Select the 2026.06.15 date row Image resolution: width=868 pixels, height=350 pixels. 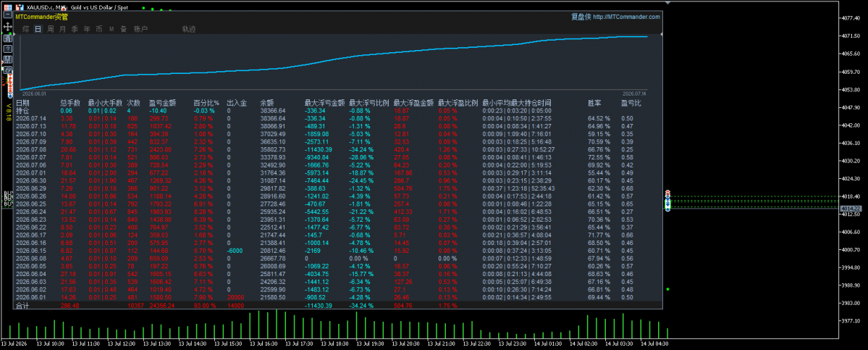click(x=30, y=250)
